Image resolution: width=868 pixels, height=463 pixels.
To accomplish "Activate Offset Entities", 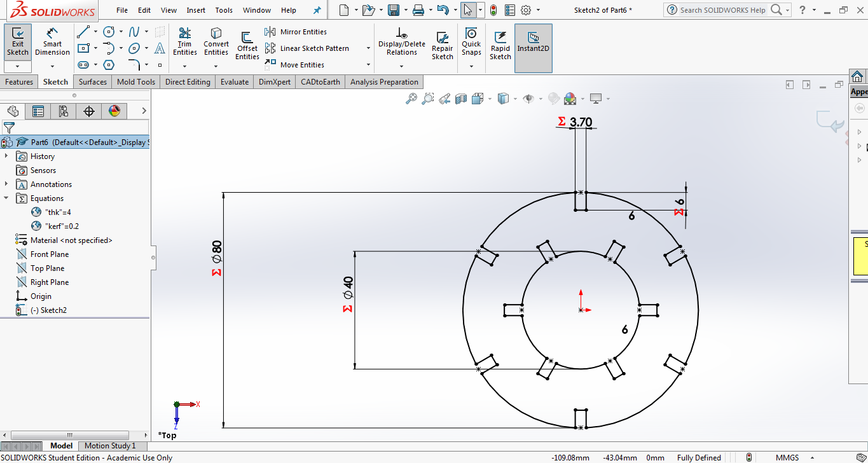I will coord(247,46).
